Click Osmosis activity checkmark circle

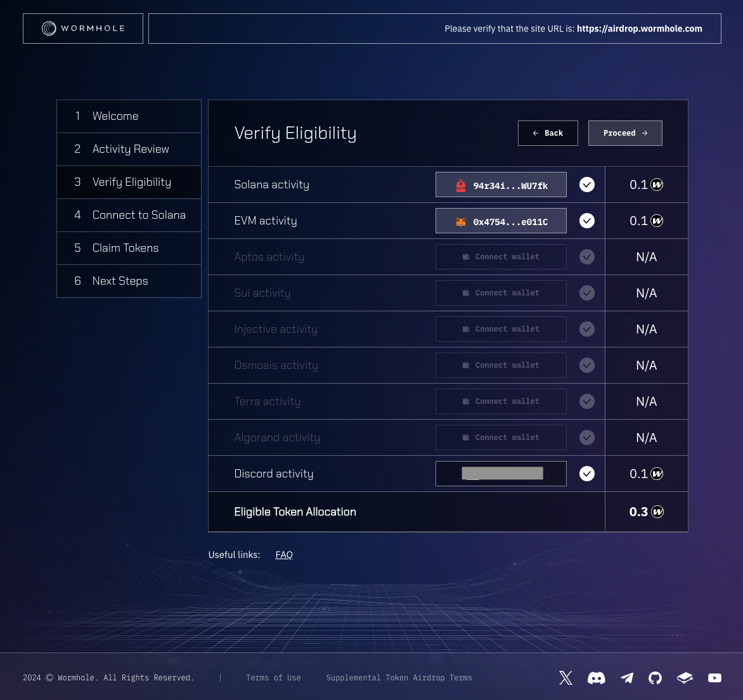point(586,365)
